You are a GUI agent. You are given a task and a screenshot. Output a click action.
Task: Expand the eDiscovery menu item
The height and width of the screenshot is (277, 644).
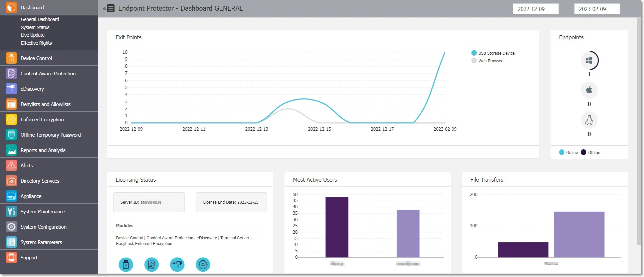(49, 89)
